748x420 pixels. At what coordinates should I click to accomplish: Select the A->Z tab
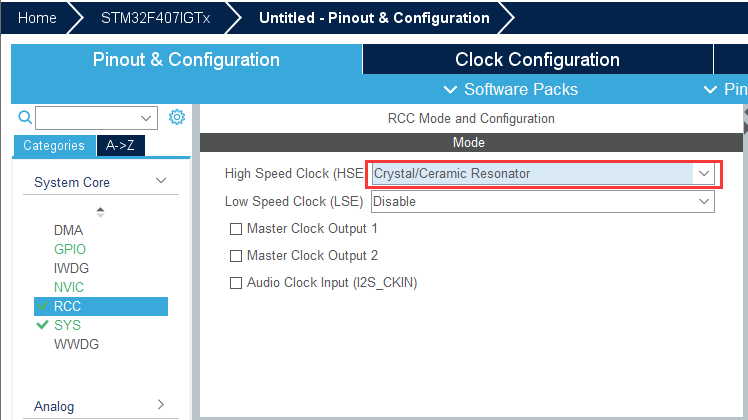(120, 146)
